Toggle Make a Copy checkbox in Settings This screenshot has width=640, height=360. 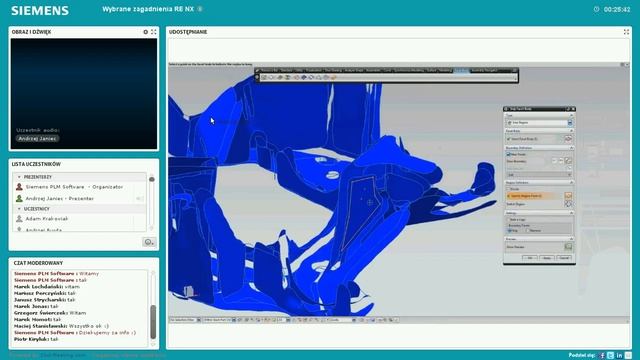[509, 220]
